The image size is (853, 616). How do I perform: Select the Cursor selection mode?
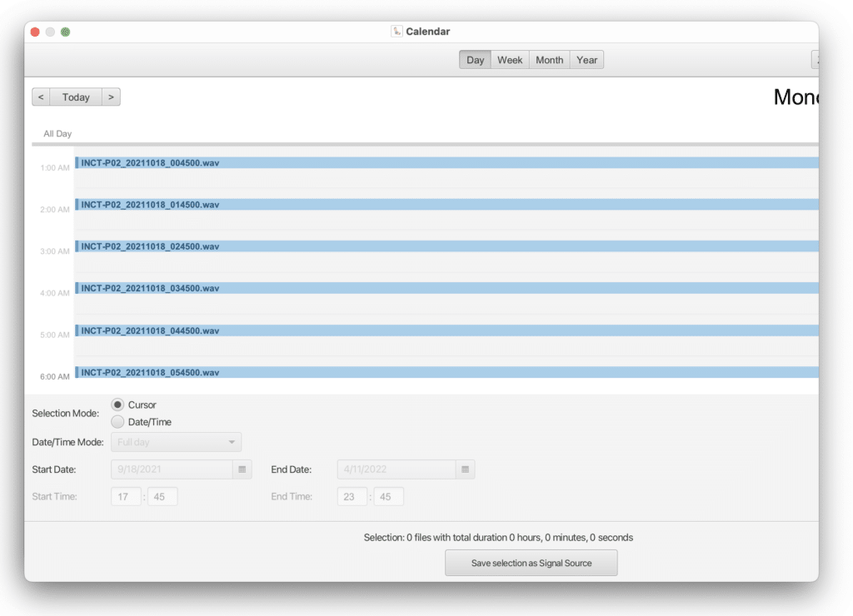click(x=117, y=405)
